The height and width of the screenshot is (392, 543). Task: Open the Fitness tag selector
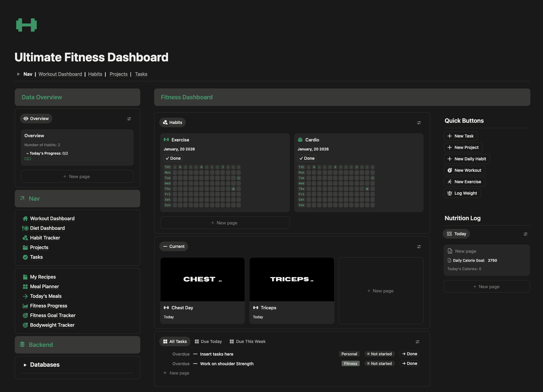click(351, 364)
